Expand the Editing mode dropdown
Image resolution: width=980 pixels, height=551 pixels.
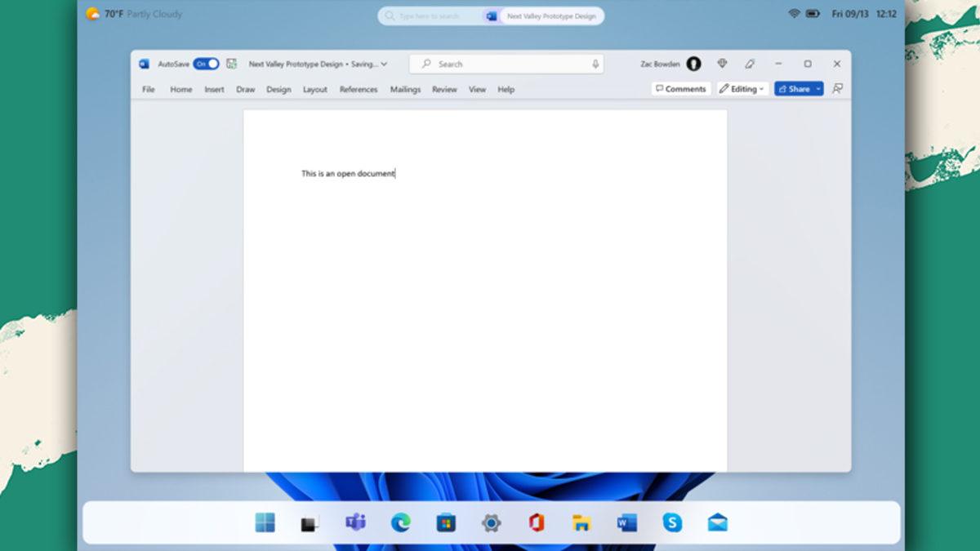point(742,89)
